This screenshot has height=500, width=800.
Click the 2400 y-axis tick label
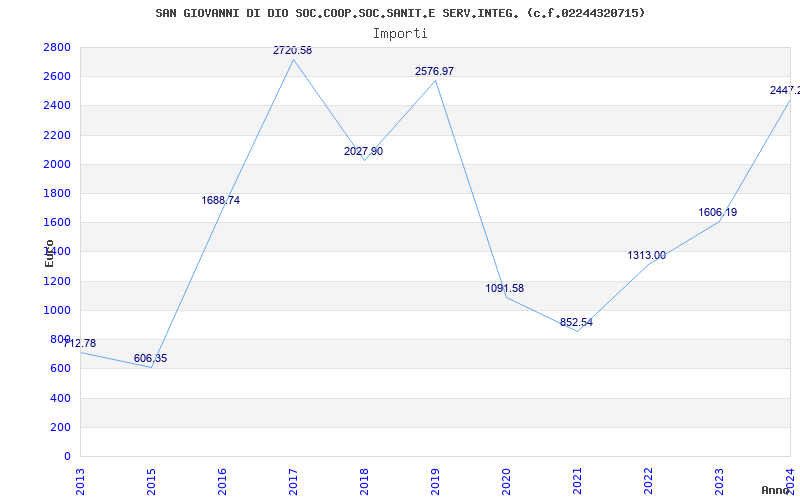[57, 106]
